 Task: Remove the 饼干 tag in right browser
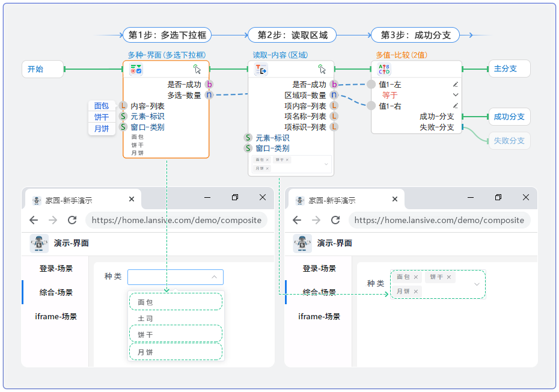pos(448,278)
